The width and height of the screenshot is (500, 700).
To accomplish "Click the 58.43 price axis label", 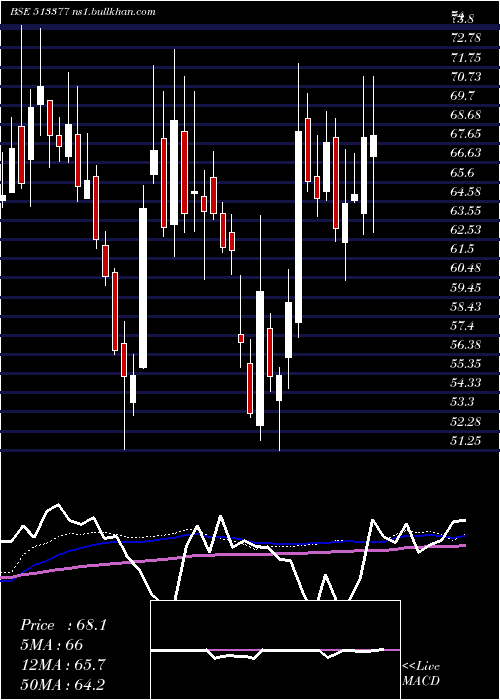I will 466,306.
